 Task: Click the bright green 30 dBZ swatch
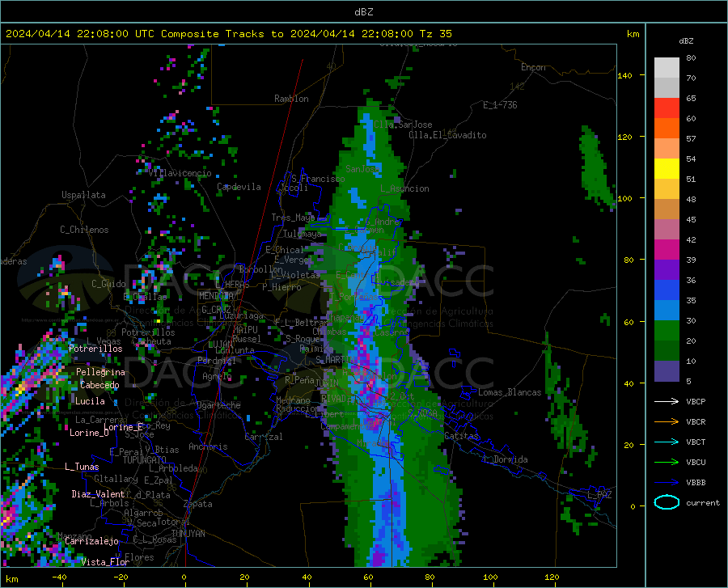(x=667, y=331)
